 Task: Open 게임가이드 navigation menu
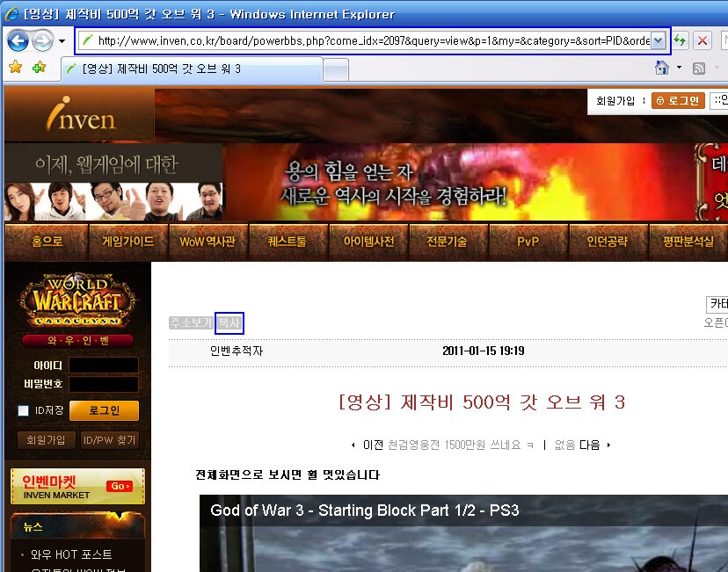pos(128,242)
